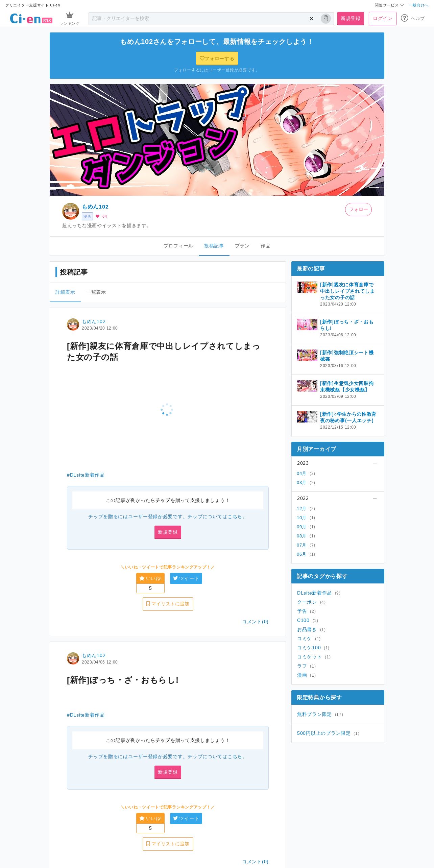The width and height of the screenshot is (434, 868).
Task: Open the 2023 03月 archive
Action: point(302,483)
